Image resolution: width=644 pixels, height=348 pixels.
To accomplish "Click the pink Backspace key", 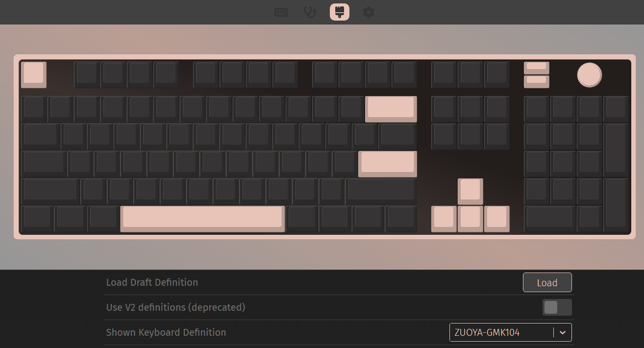I will [x=391, y=109].
